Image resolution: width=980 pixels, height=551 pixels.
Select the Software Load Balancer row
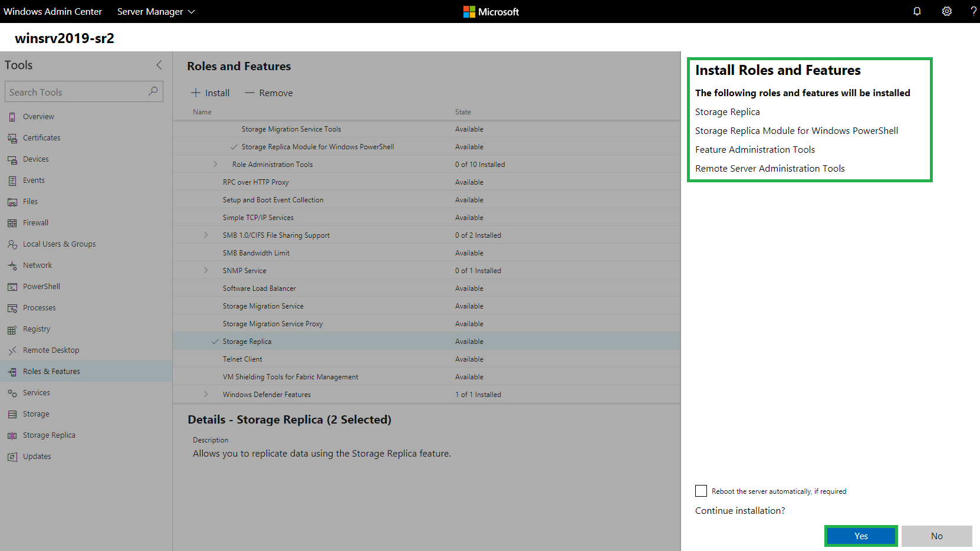coord(426,288)
